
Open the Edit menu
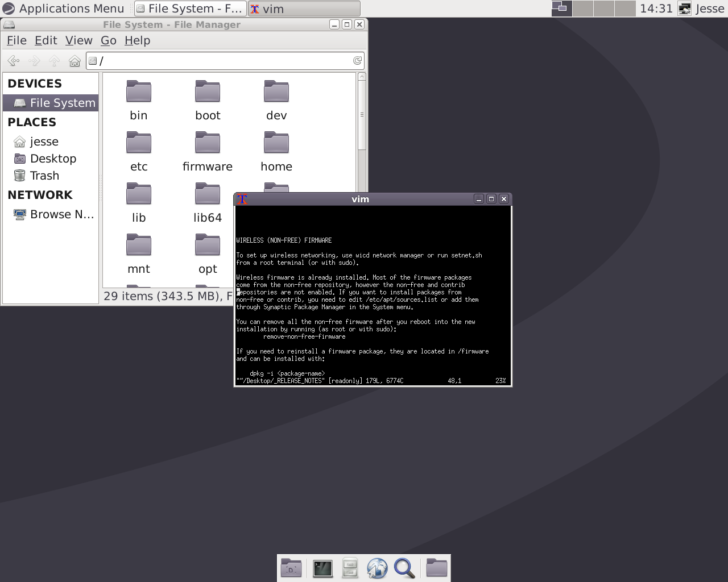(x=45, y=40)
